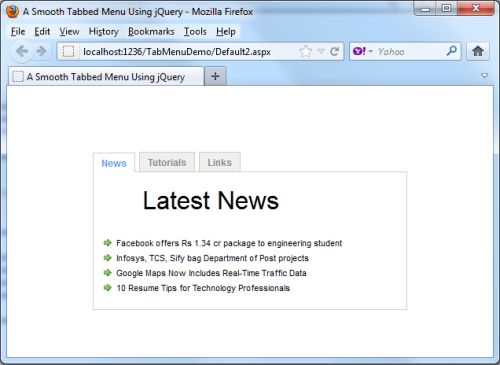Maximize the Firefox window

point(447,8)
